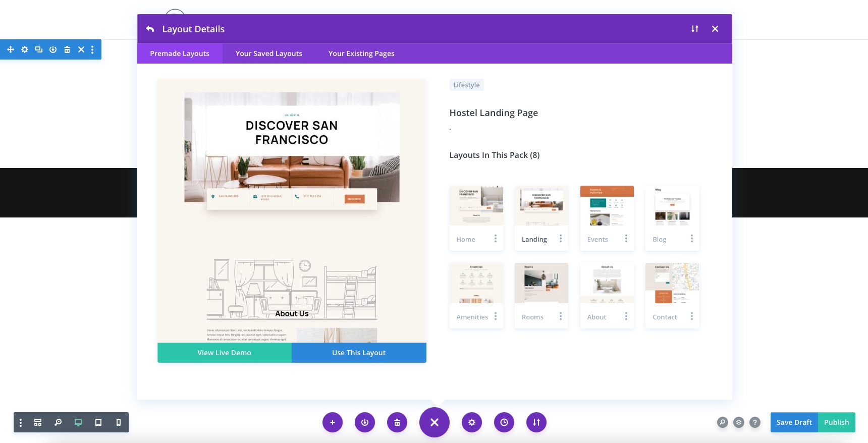Select the Events layout thumbnail

click(x=607, y=205)
